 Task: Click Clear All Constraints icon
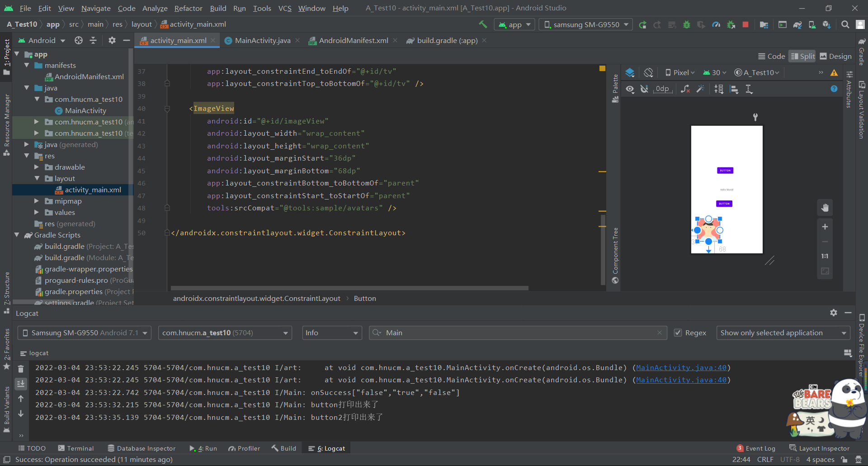[x=685, y=89]
